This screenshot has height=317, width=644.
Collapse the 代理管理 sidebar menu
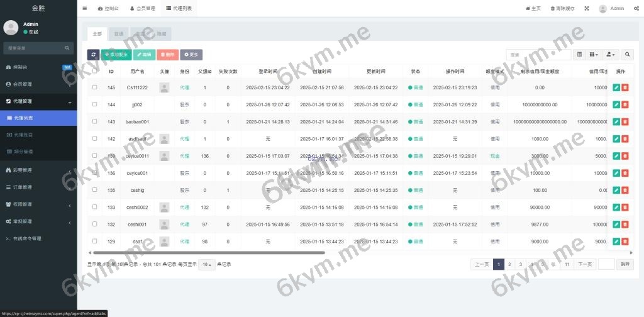[38, 101]
